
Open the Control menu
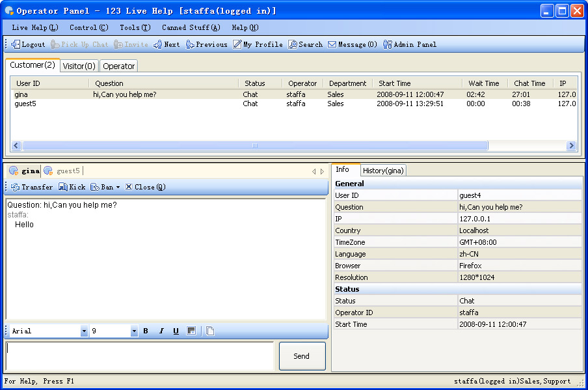[x=89, y=27]
